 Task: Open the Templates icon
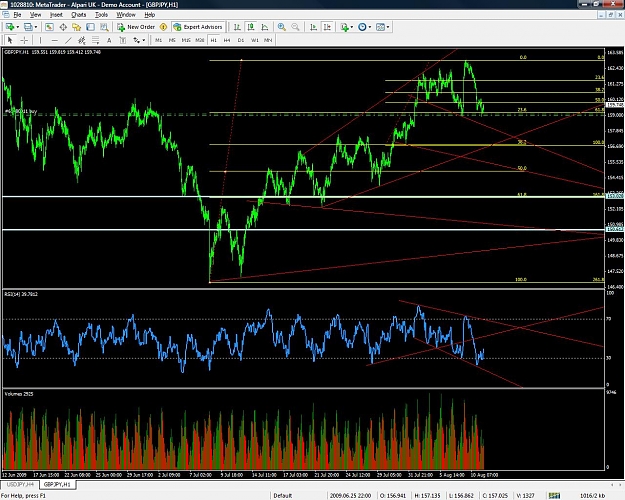380,27
